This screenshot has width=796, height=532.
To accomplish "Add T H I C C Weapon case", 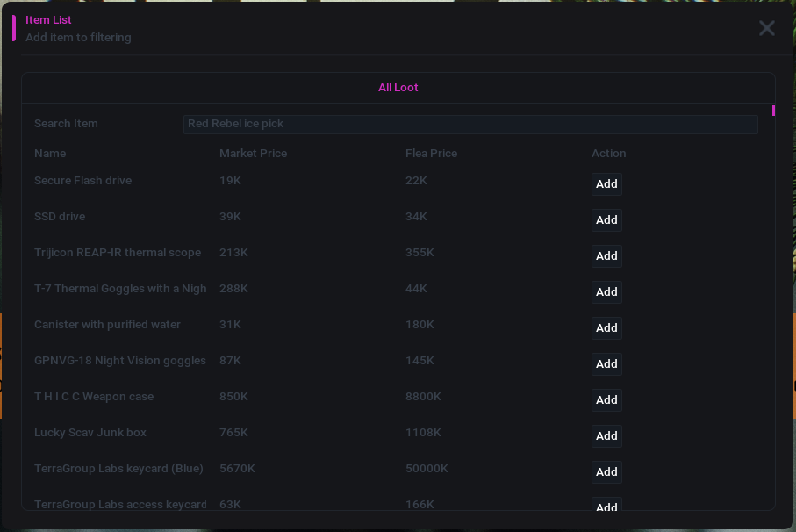I will [x=606, y=400].
